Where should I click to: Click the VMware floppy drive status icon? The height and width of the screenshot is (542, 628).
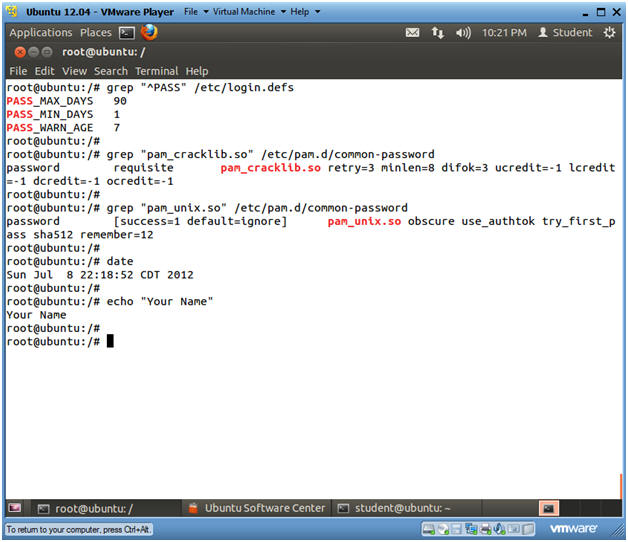click(456, 529)
